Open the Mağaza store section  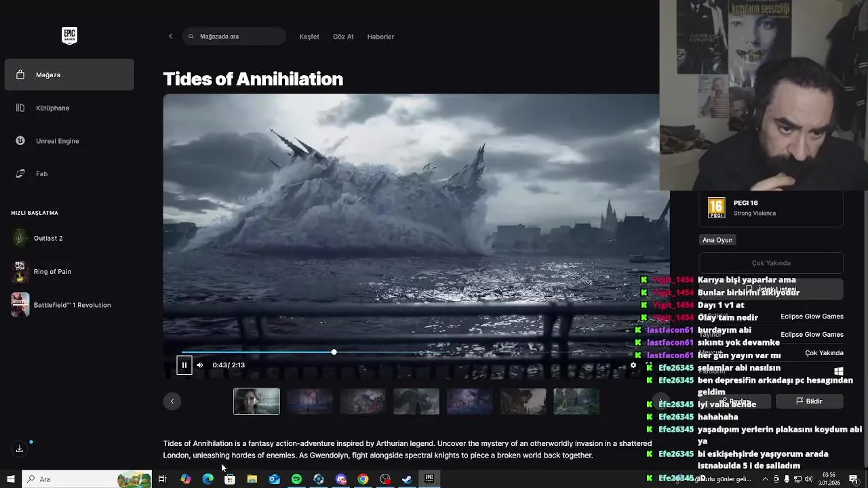pyautogui.click(x=69, y=75)
